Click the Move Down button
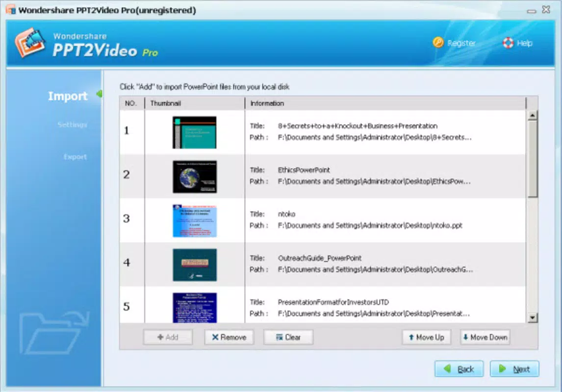This screenshot has width=562, height=392. click(x=485, y=337)
